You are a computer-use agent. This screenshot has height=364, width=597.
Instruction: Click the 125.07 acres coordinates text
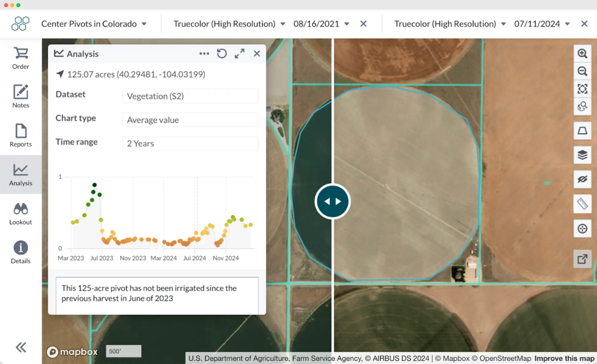click(136, 74)
